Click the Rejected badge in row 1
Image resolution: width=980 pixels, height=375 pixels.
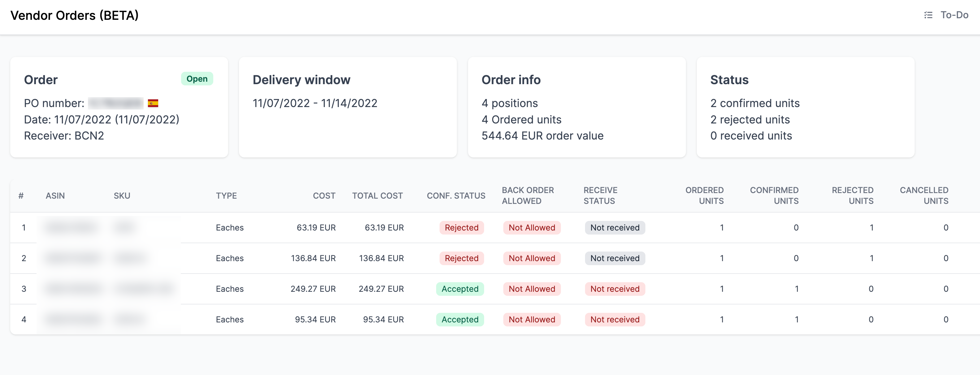(x=462, y=227)
